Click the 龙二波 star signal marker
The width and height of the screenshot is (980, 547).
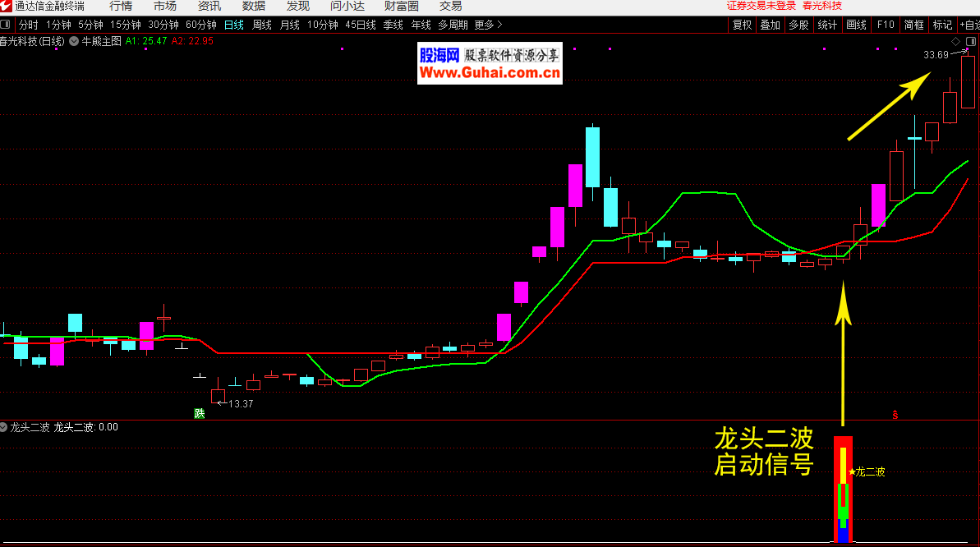(853, 471)
